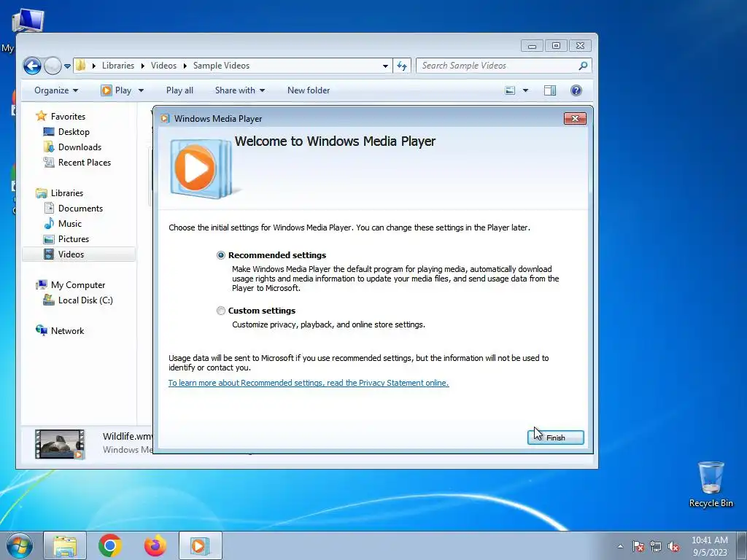Change the view with the views icon
Image resolution: width=747 pixels, height=560 pixels.
coord(510,90)
